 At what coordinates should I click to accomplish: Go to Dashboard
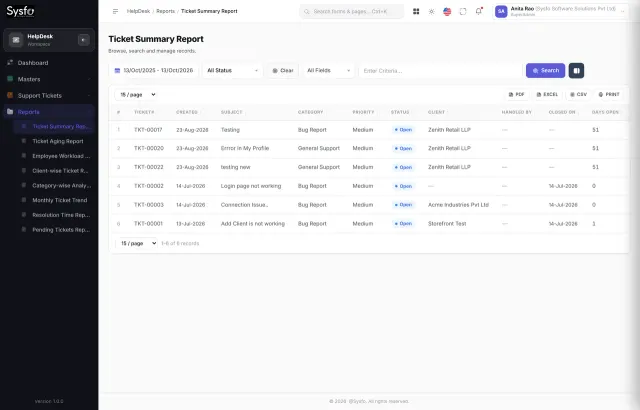pos(49,63)
